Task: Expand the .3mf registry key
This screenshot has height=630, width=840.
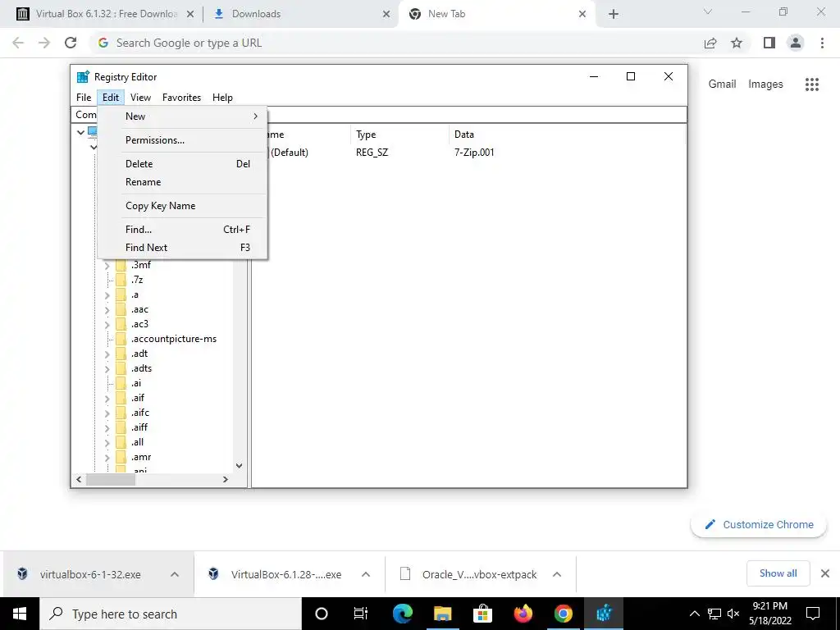Action: [107, 266]
